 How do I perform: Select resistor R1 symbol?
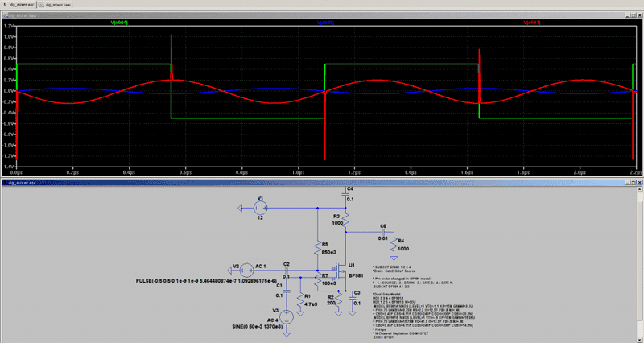[x=299, y=300]
